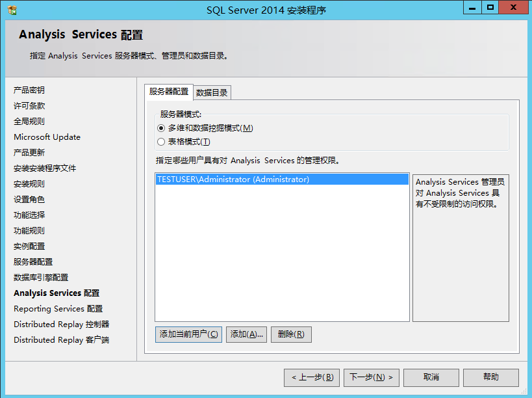The width and height of the screenshot is (532, 398).
Task: Click the 设置角色 step in sidebar
Action: click(x=29, y=200)
